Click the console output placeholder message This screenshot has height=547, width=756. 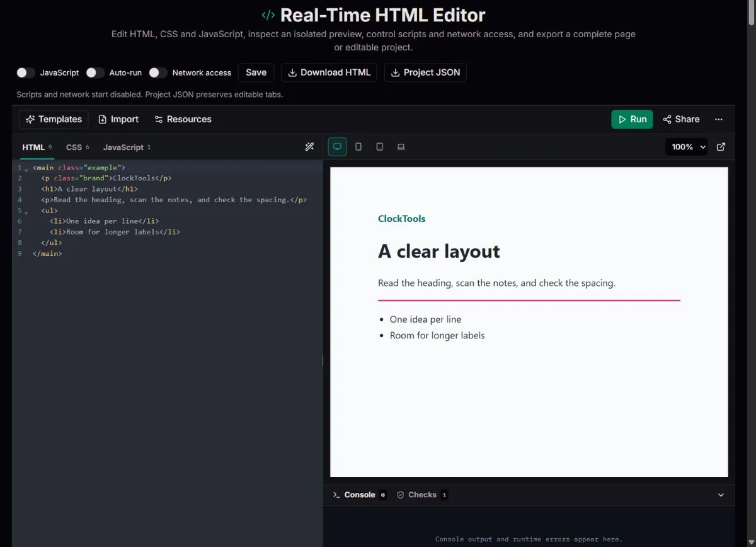click(529, 539)
